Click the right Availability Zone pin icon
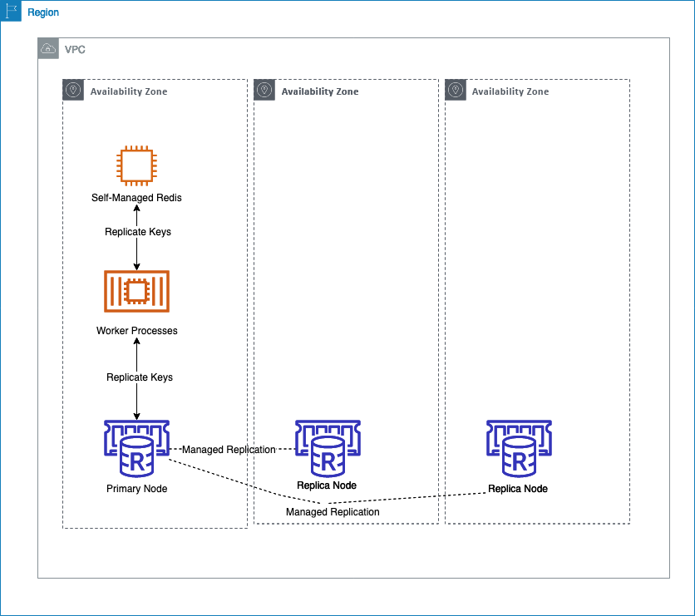The image size is (695, 616). coord(456,90)
